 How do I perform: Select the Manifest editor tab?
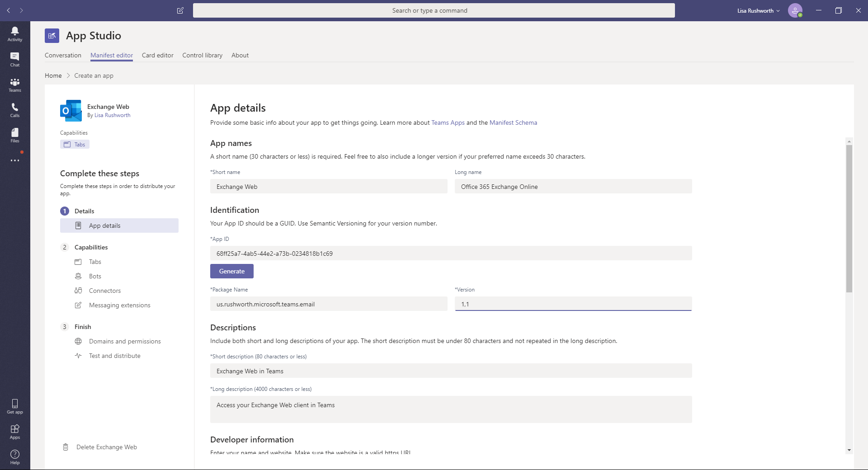pyautogui.click(x=112, y=55)
